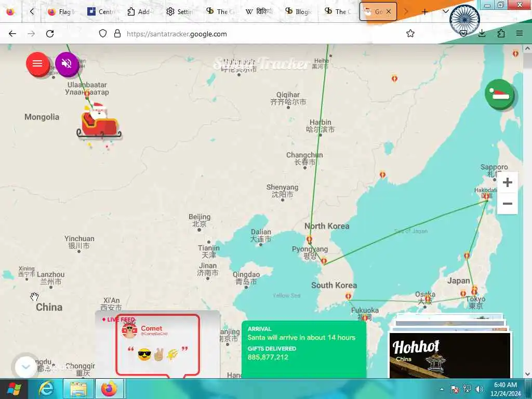This screenshot has height=399, width=532.
Task: Open a new tab
Action: pyautogui.click(x=424, y=12)
